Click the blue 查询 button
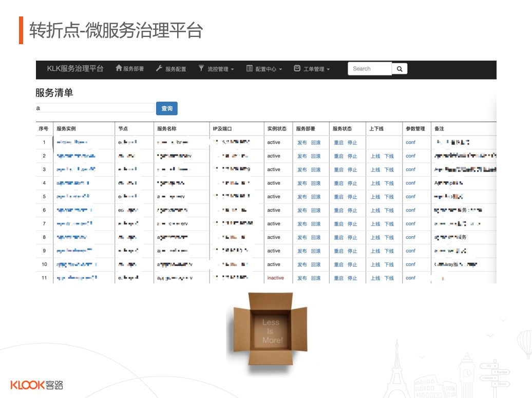 (x=166, y=108)
